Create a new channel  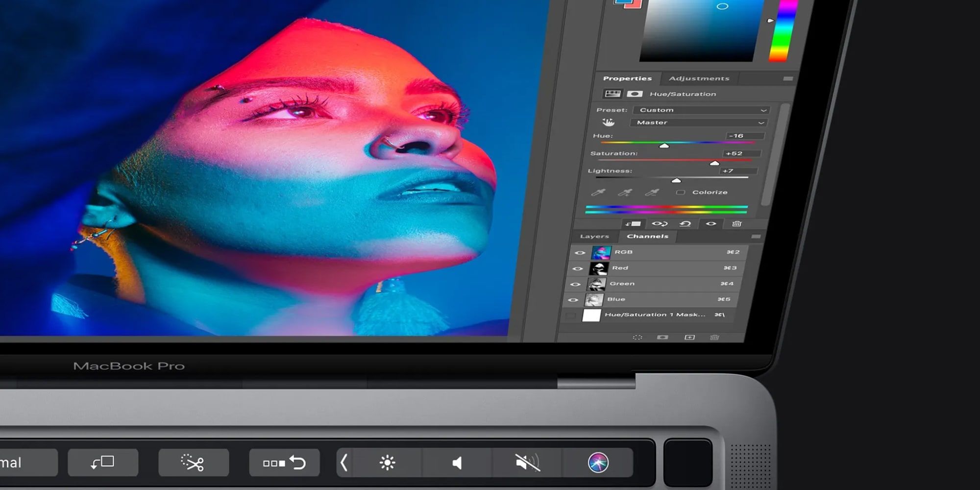point(689,338)
